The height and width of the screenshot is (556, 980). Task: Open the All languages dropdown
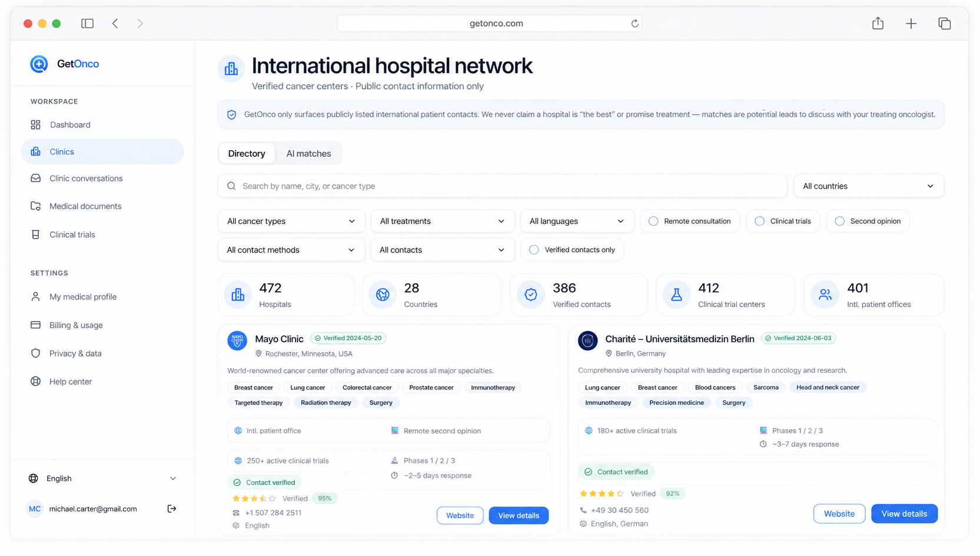click(577, 221)
